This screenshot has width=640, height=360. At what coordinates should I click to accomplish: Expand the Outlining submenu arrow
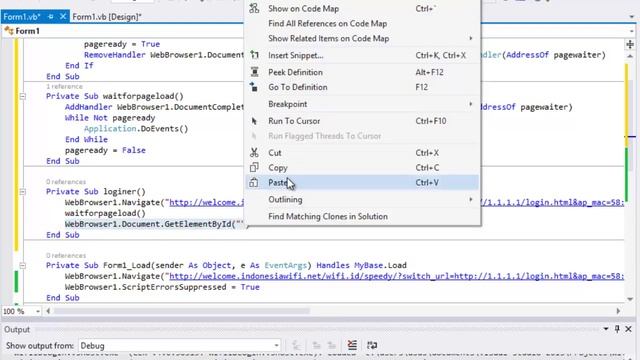pos(471,200)
